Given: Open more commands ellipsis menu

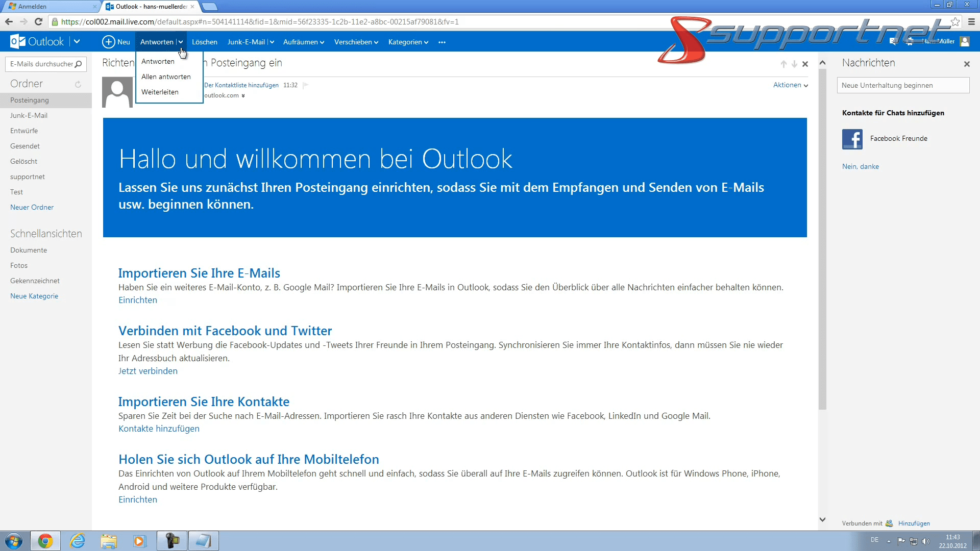Looking at the screenshot, I should point(442,42).
